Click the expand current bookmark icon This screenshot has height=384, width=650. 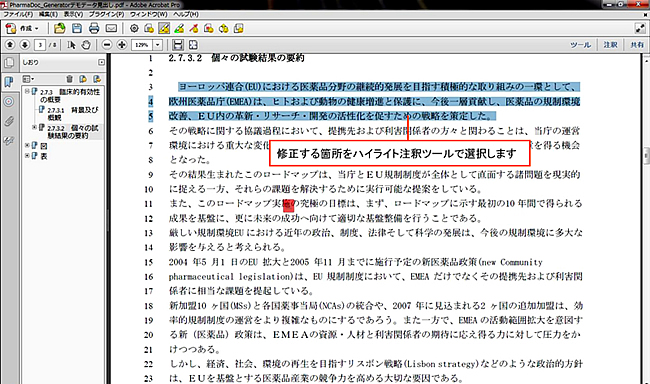[97, 79]
